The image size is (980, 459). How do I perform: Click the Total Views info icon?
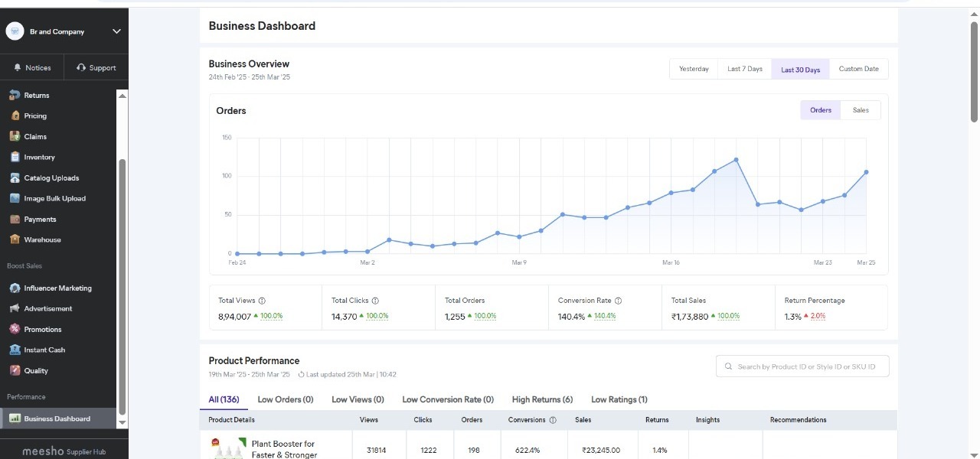click(x=262, y=301)
